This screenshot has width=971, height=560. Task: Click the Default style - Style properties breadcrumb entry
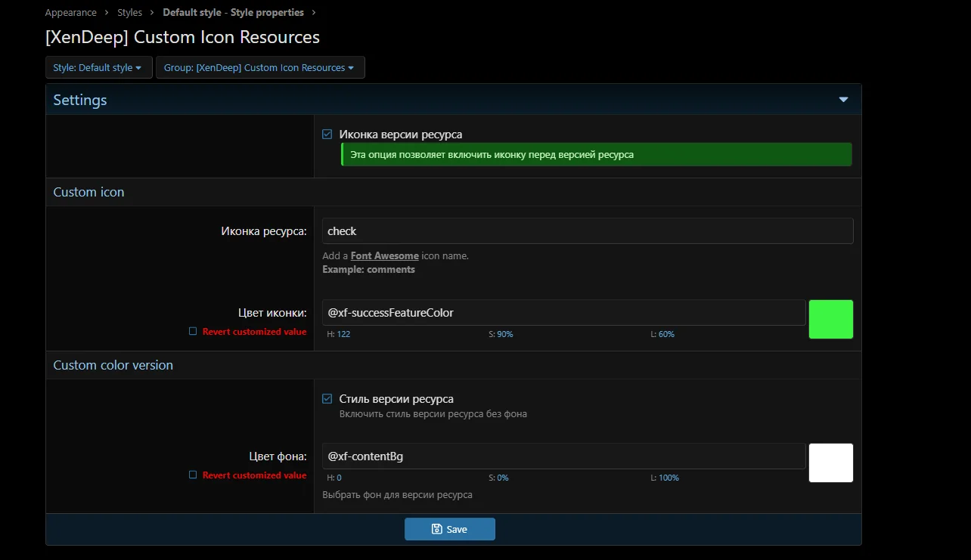(233, 12)
